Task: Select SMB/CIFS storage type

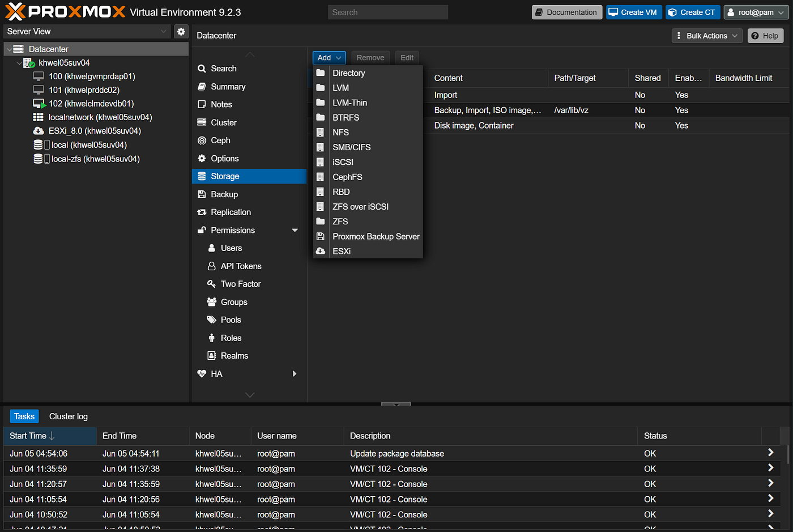Action: (x=368, y=147)
